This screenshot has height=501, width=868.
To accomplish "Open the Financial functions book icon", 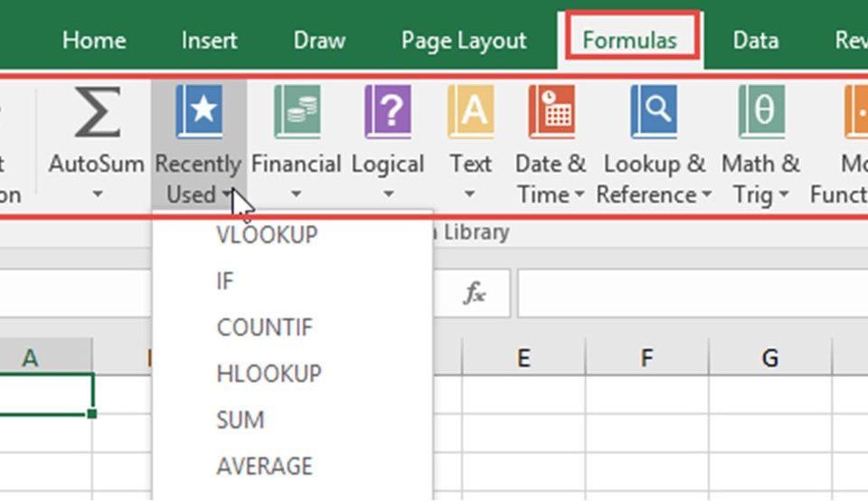I will pyautogui.click(x=296, y=113).
